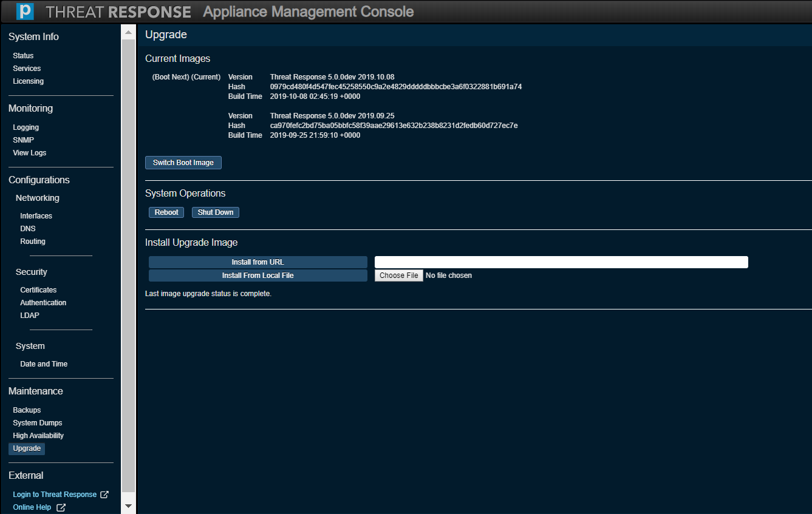Image resolution: width=812 pixels, height=514 pixels.
Task: Click external link icon beside Login to Threat Response
Action: (104, 495)
